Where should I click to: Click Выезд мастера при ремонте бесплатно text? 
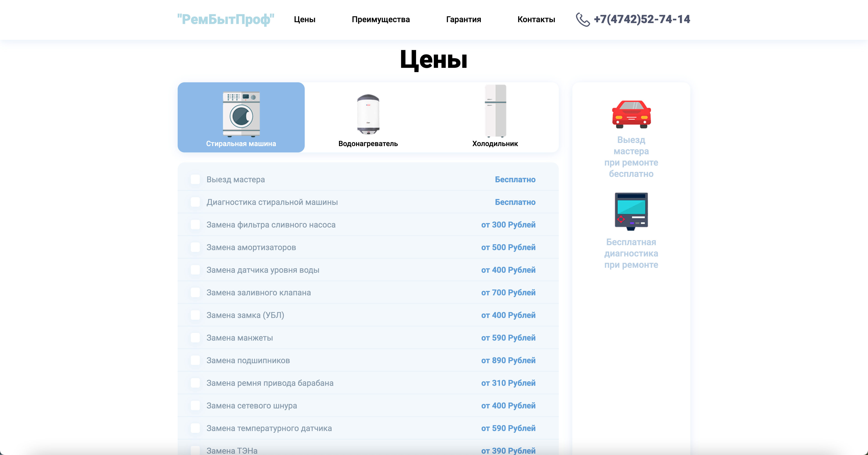coord(631,157)
